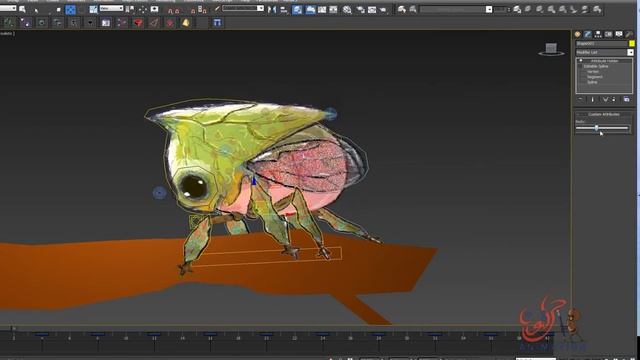
Task: Click the yellow object color swatch
Action: point(632,43)
